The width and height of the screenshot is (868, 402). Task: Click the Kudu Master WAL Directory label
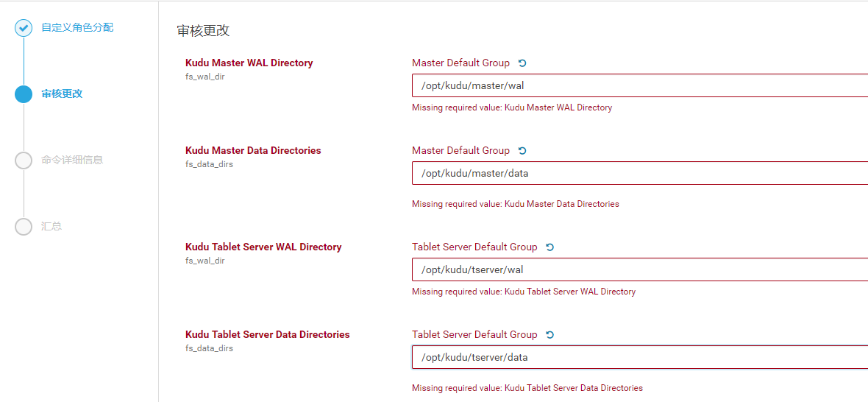tap(249, 63)
